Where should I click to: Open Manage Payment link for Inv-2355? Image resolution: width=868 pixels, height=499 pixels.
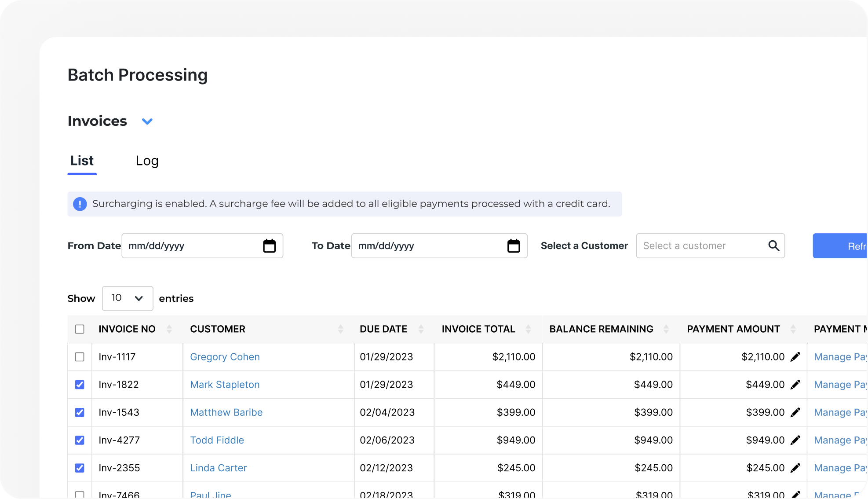(840, 468)
